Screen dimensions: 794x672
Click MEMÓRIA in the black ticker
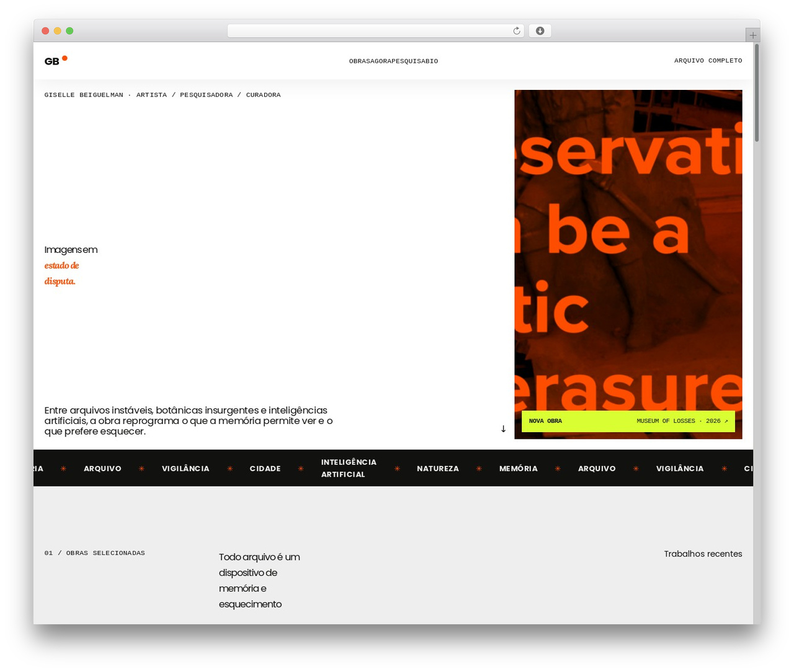519,469
